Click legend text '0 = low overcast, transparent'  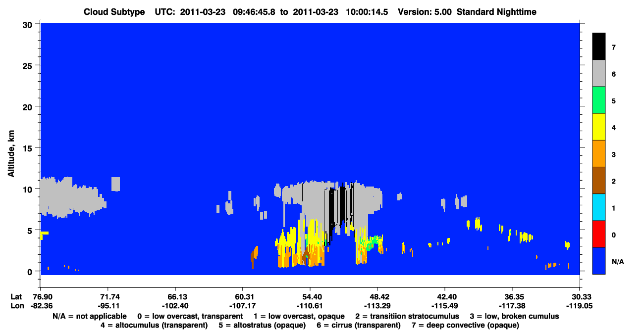coord(190,316)
